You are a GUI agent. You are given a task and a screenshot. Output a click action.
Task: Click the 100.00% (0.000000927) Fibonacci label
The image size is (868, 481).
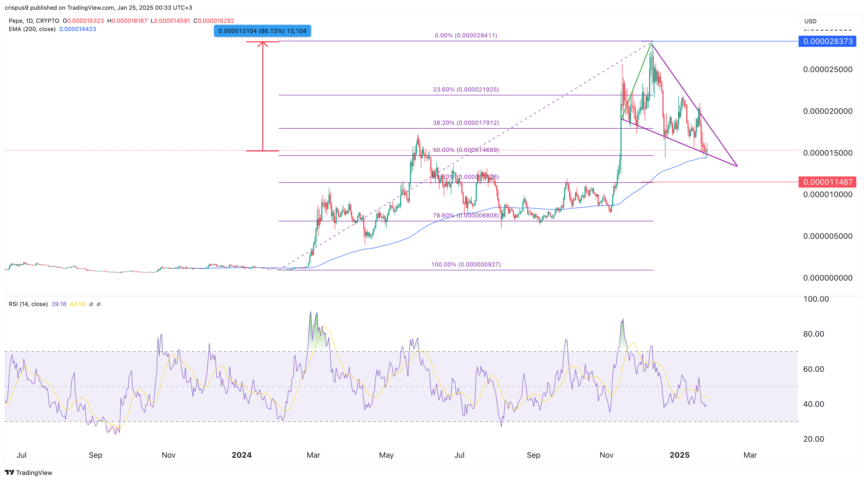[466, 265]
